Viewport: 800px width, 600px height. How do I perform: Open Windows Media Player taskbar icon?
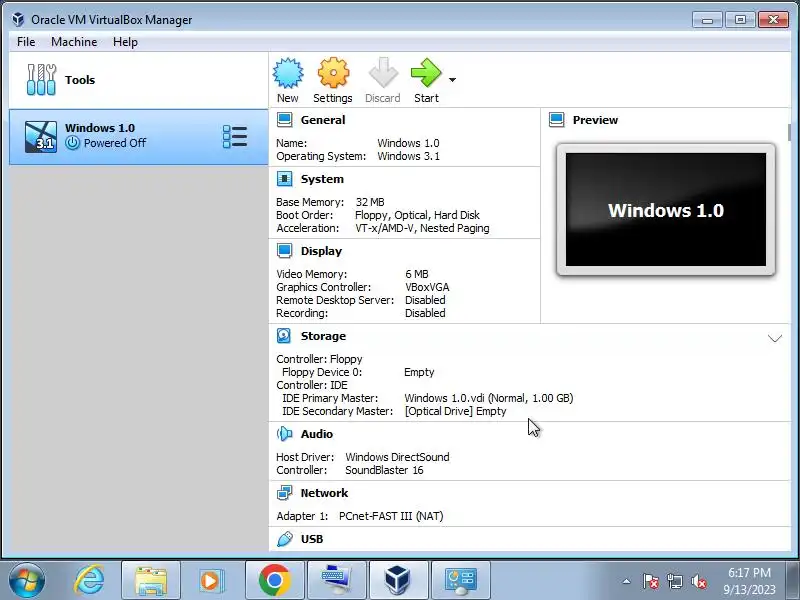[x=211, y=581]
